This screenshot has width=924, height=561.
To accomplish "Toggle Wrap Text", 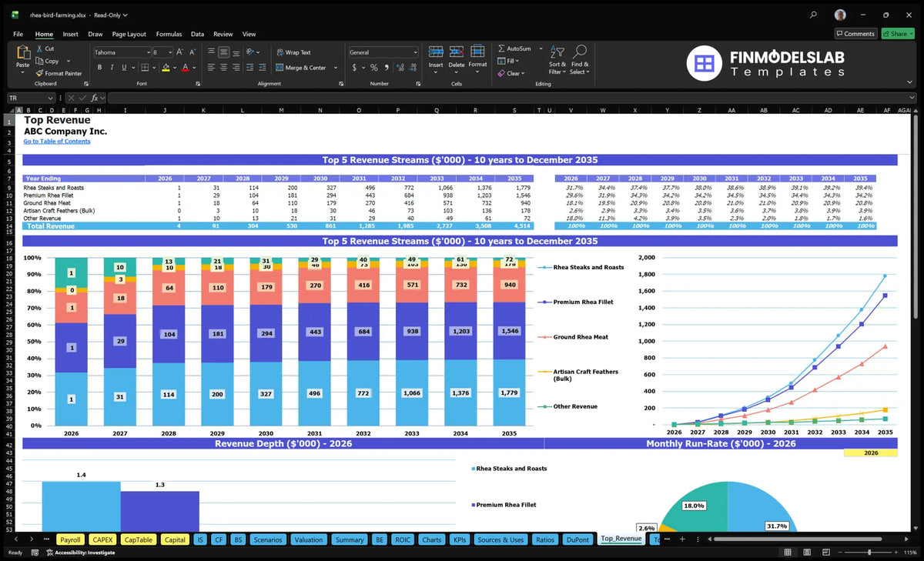I will click(293, 52).
